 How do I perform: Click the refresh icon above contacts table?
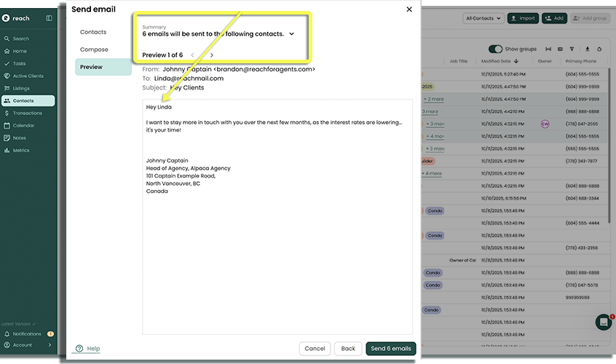point(599,49)
